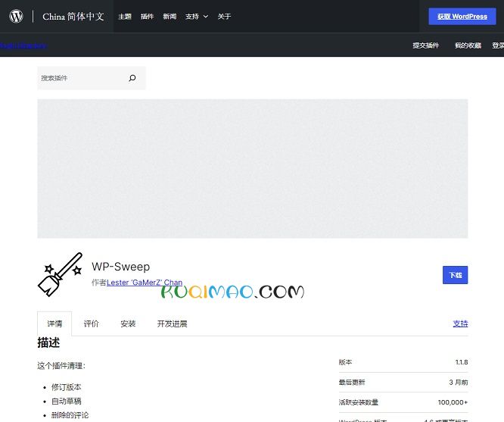Click the plugin banner placeholder image

pos(253,169)
